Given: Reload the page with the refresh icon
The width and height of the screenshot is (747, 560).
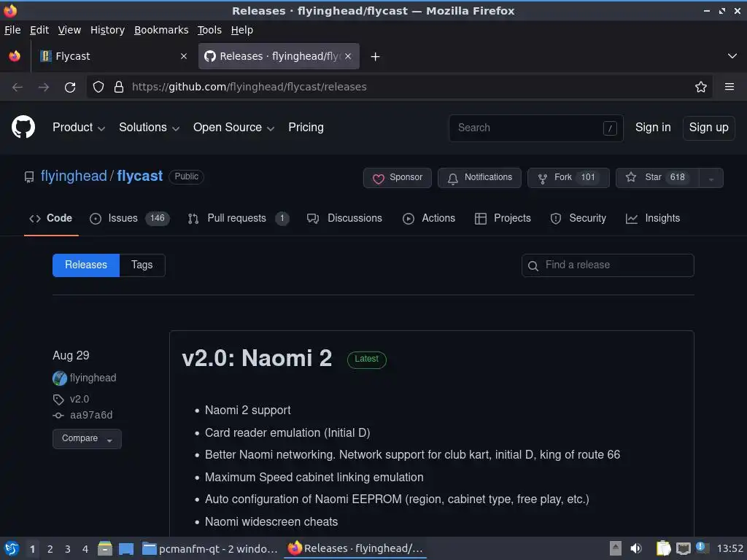Looking at the screenshot, I should click(x=70, y=87).
